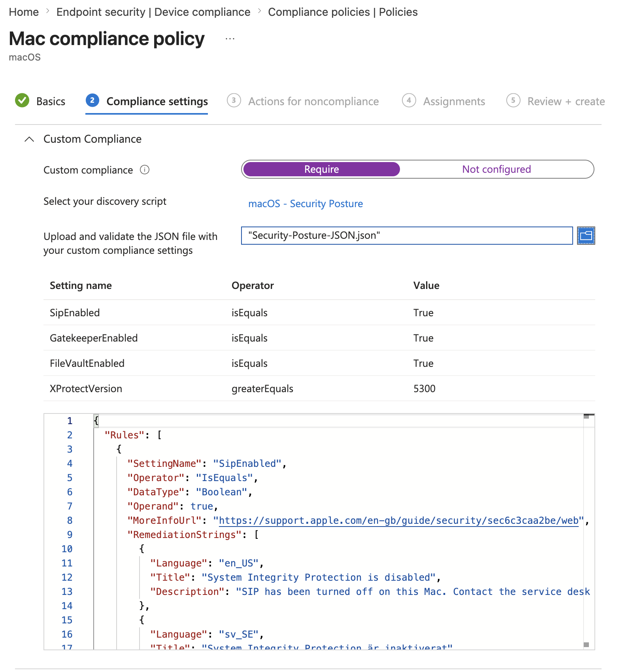Select the XProtectVersion setting row
This screenshot has width=630, height=672.
(319, 389)
